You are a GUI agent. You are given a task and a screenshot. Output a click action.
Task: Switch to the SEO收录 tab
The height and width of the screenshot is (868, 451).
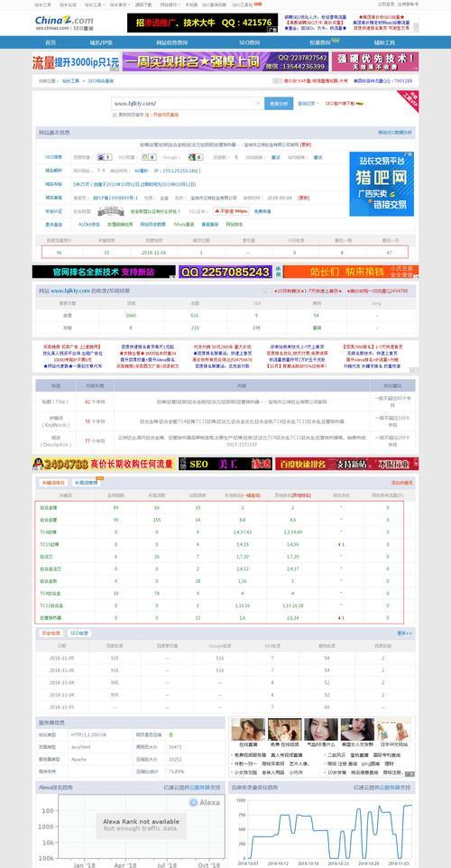[x=79, y=633]
